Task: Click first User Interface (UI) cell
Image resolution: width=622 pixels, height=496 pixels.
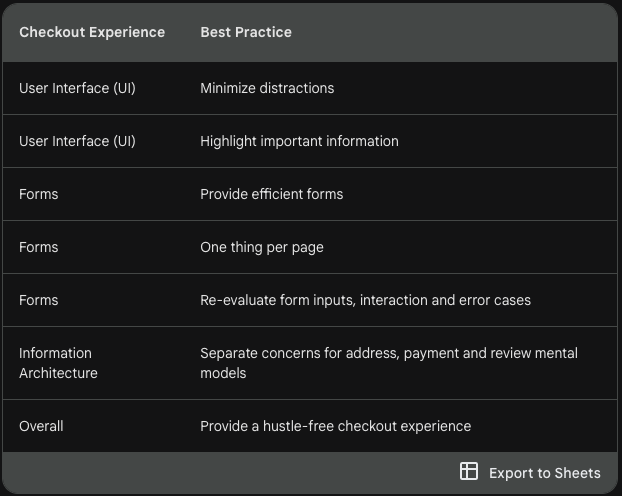Action: pyautogui.click(x=77, y=88)
